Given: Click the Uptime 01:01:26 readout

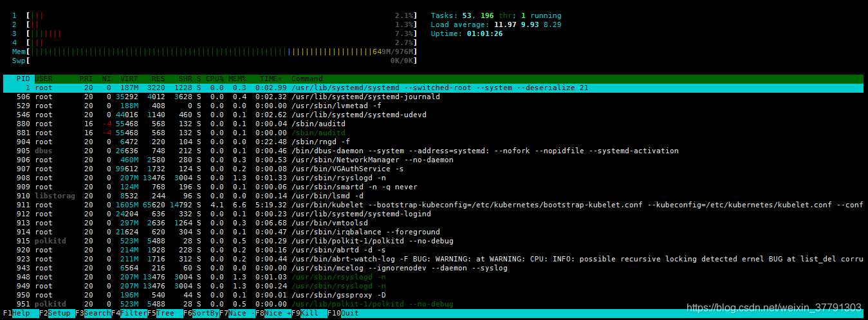Looking at the screenshot, I should click(x=466, y=33).
